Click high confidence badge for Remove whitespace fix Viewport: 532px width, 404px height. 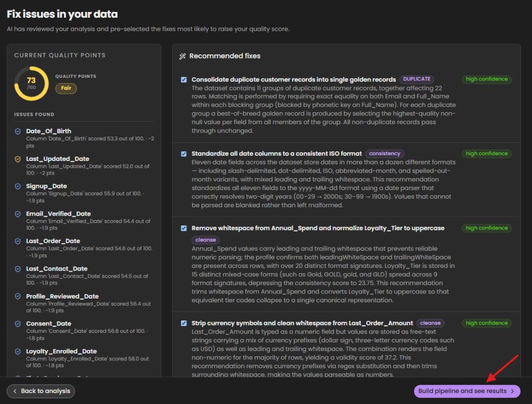pos(486,228)
